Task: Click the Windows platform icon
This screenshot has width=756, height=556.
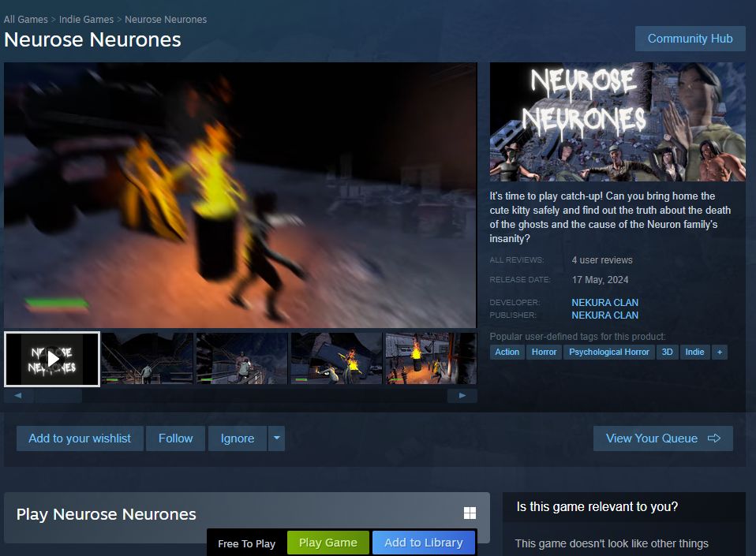Action: point(470,513)
